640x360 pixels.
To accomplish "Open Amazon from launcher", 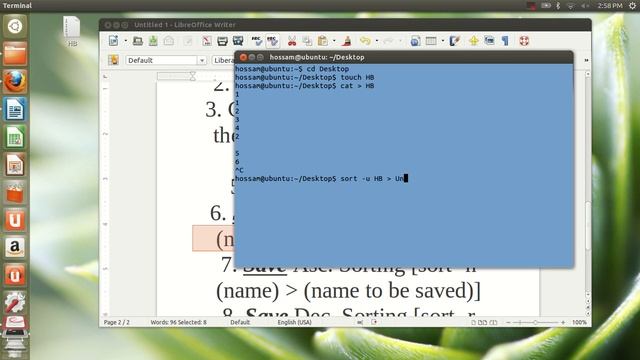I will click(x=15, y=247).
